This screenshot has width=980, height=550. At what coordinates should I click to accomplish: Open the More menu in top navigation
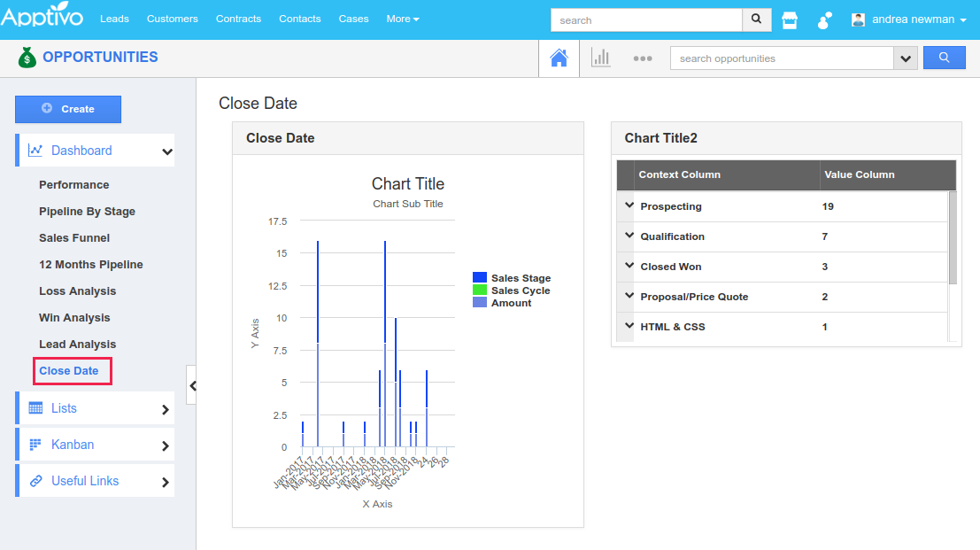pyautogui.click(x=403, y=19)
